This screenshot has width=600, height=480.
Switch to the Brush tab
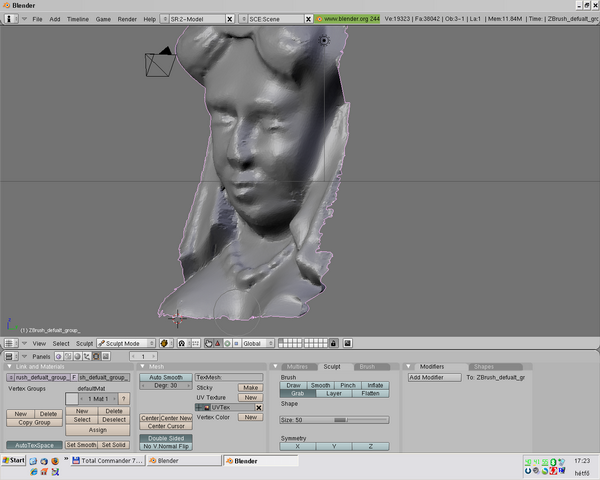(x=367, y=367)
